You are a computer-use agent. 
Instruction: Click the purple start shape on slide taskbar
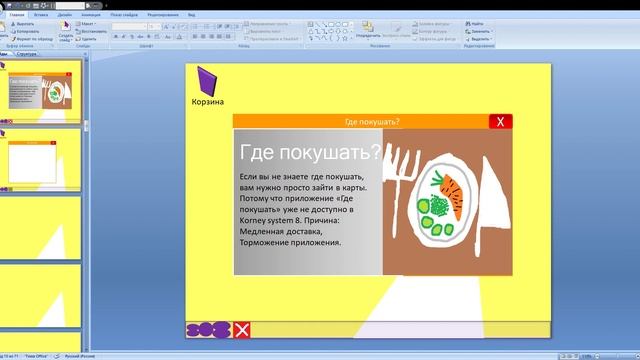pyautogui.click(x=209, y=330)
